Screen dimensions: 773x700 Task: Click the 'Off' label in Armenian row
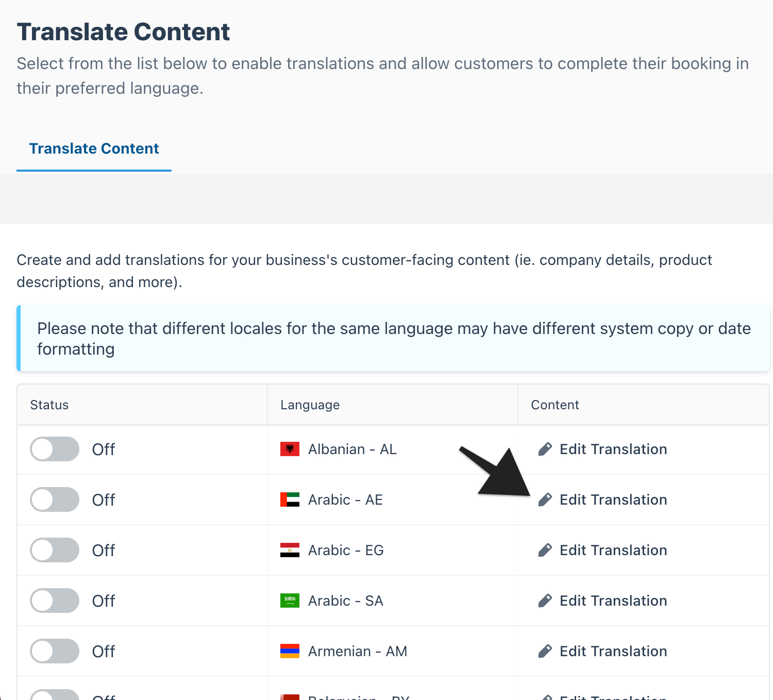tap(104, 651)
